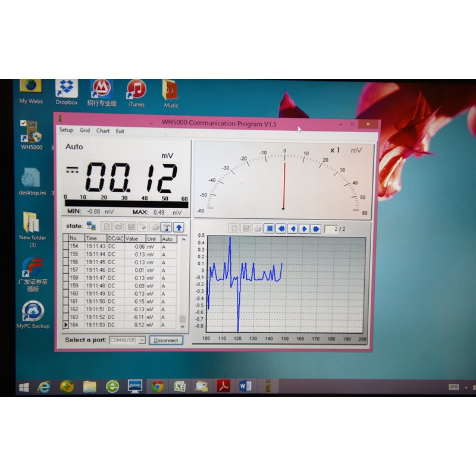Stop chart recording with the blue square button

tap(270, 228)
